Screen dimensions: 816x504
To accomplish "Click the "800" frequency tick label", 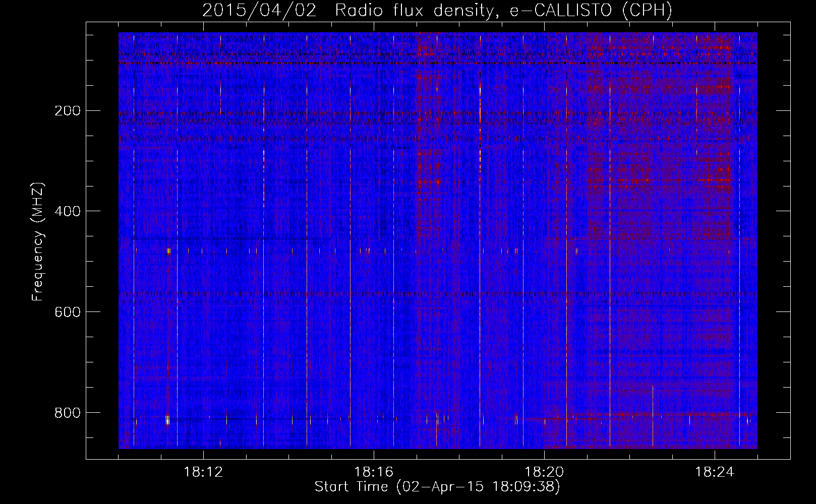I will 68,412.
